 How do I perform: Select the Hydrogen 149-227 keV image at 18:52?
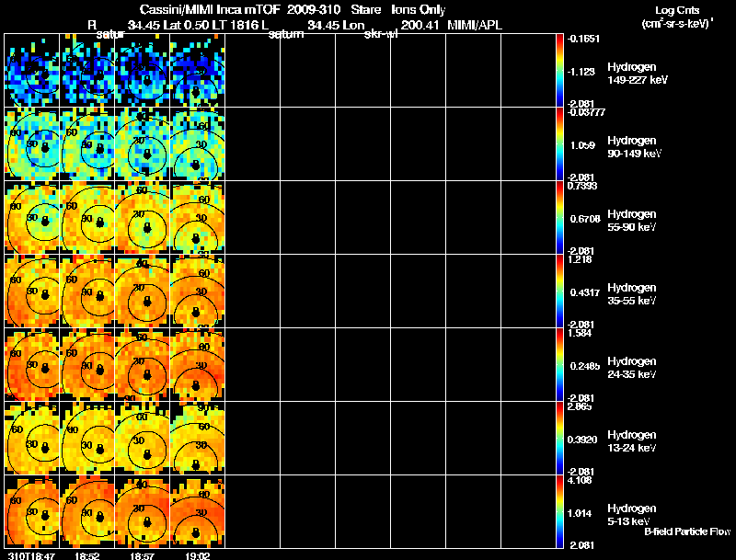click(87, 71)
